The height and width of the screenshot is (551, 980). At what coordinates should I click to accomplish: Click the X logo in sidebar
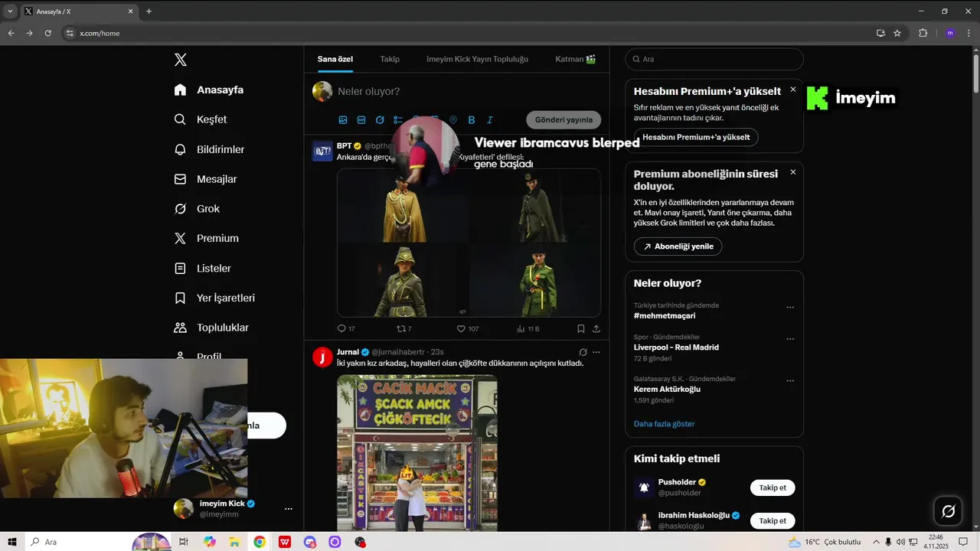click(180, 60)
